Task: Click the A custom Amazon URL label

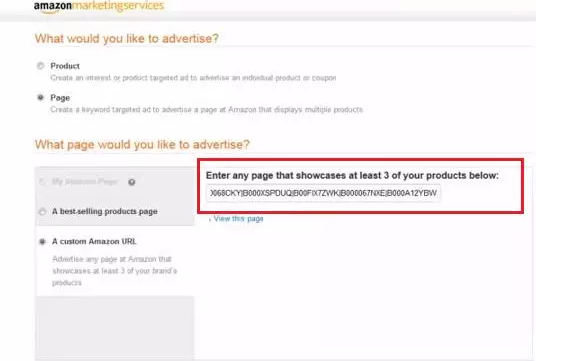Action: [x=94, y=242]
